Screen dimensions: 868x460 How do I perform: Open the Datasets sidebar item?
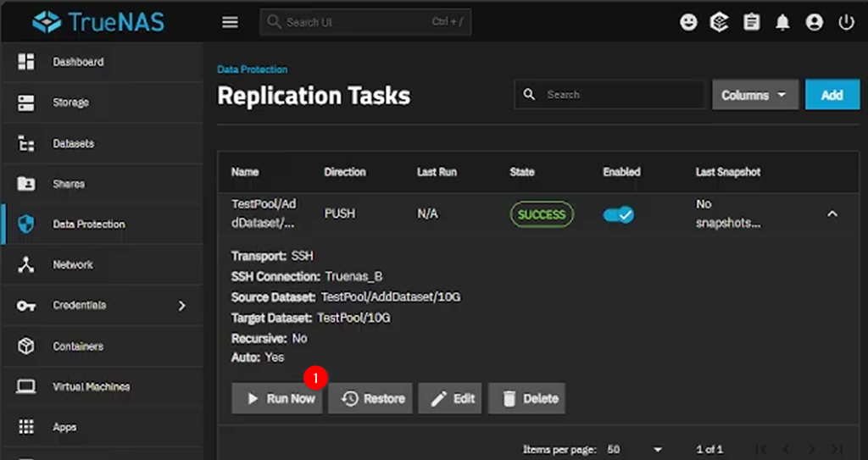(74, 143)
